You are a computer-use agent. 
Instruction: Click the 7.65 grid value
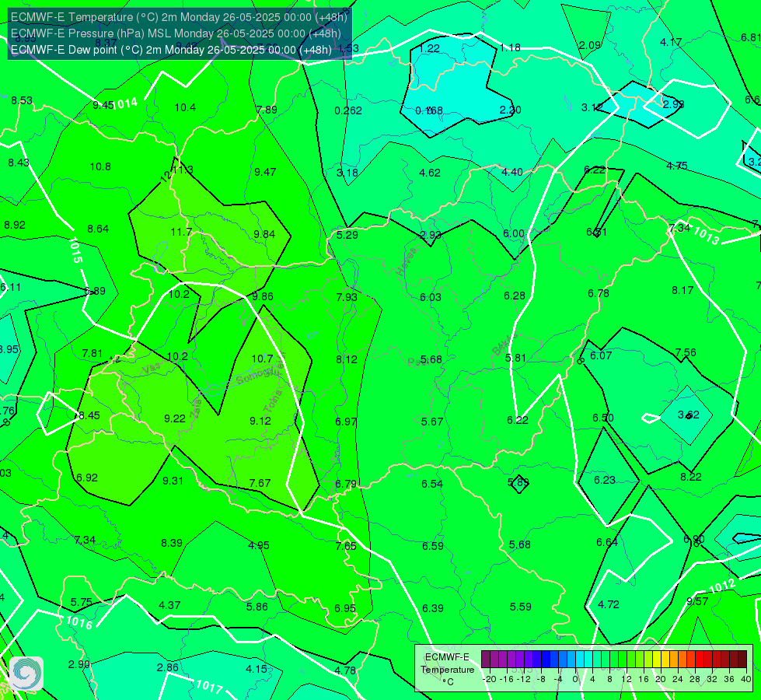[x=346, y=546]
